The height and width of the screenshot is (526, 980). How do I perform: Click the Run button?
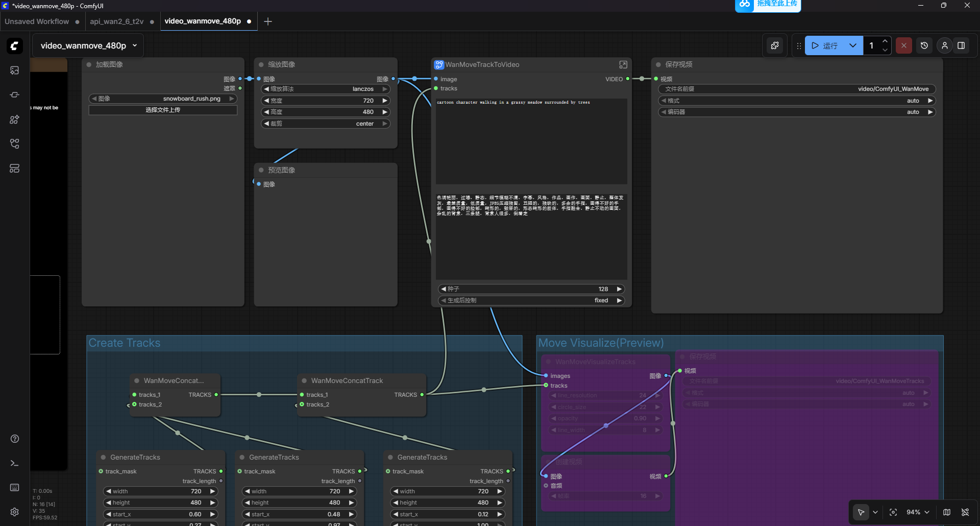[x=824, y=45]
